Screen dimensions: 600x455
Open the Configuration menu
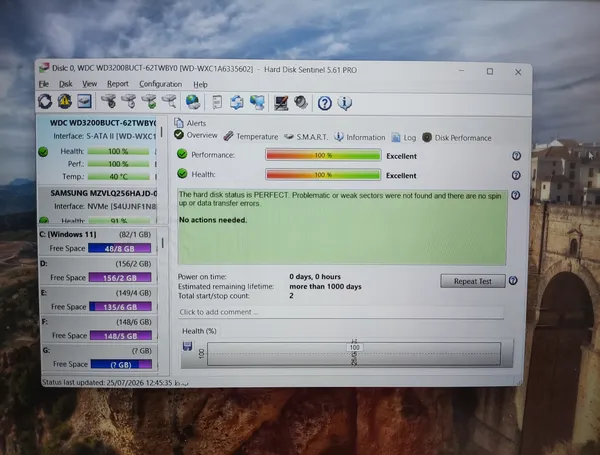(160, 84)
